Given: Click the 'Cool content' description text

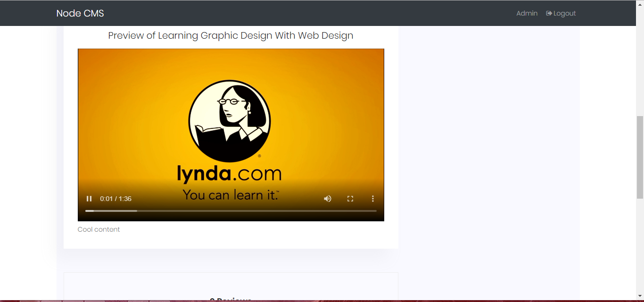Looking at the screenshot, I should pos(99,229).
